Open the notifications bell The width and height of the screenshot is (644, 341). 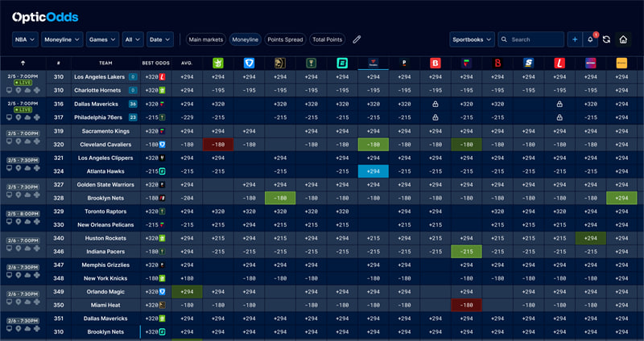pyautogui.click(x=591, y=39)
